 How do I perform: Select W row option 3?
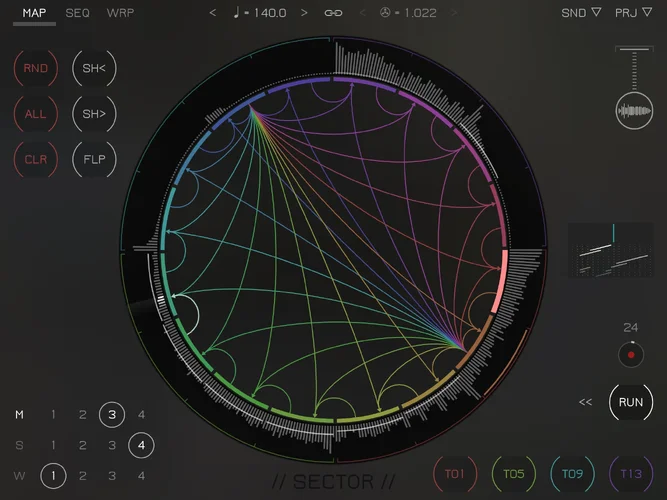click(x=112, y=475)
